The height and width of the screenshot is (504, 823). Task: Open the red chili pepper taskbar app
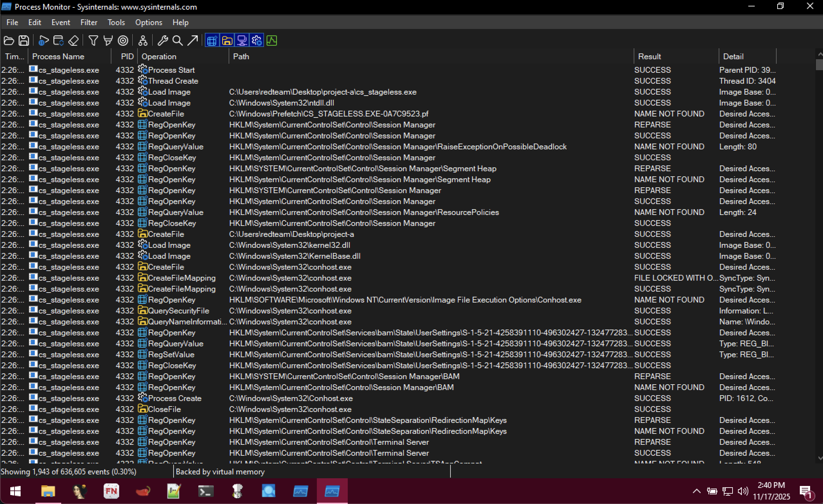(x=143, y=491)
